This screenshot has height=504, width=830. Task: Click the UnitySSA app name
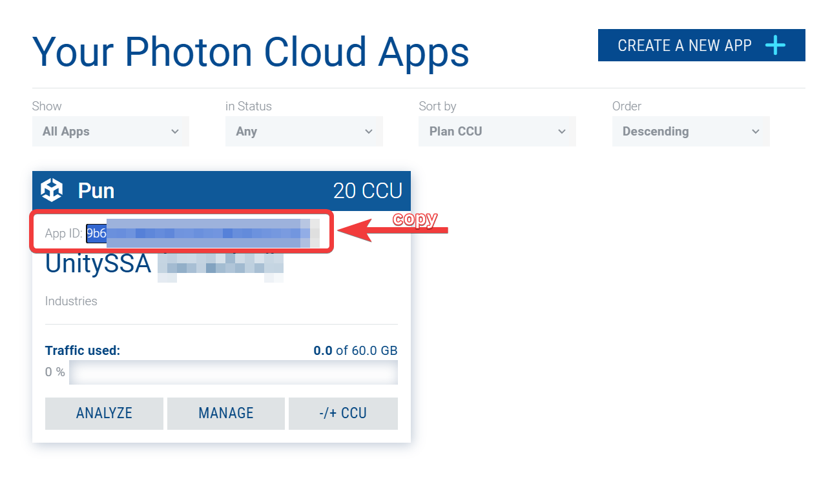98,264
